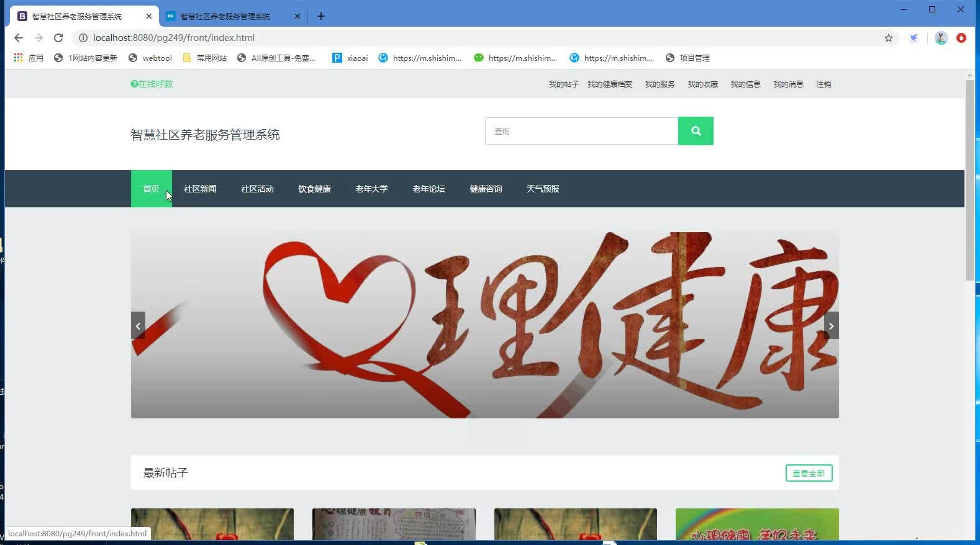Open the site information icon in address bar

click(83, 38)
